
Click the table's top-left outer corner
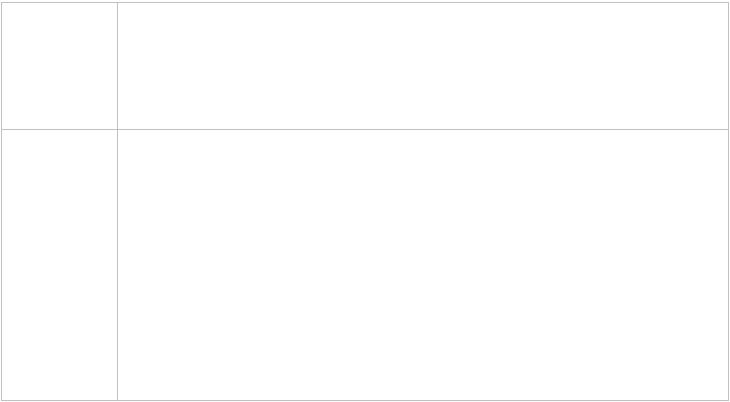click(x=1, y=2)
